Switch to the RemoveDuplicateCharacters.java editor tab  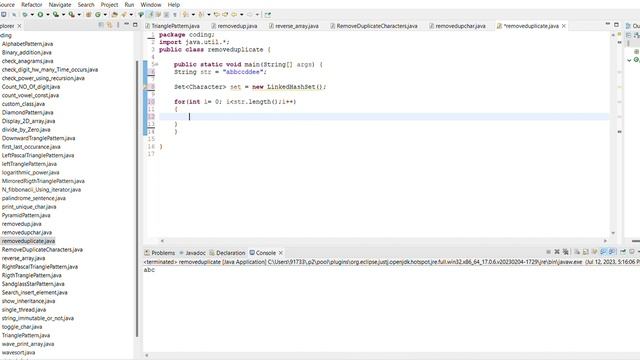pyautogui.click(x=373, y=26)
